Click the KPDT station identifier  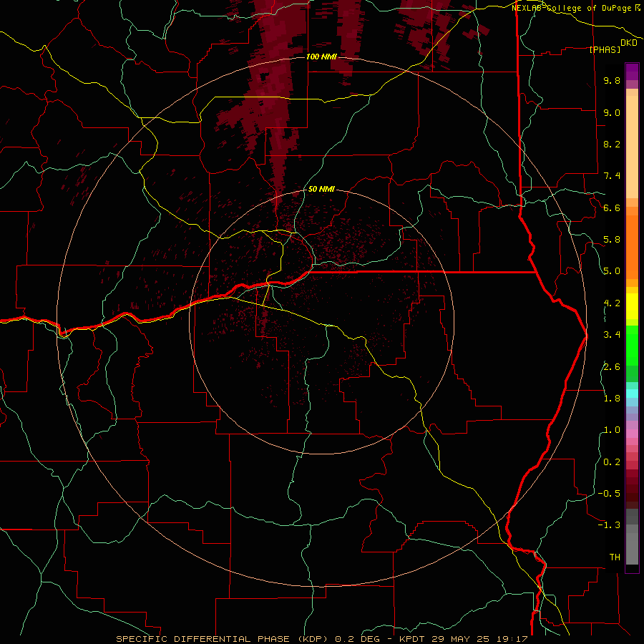coord(412,639)
